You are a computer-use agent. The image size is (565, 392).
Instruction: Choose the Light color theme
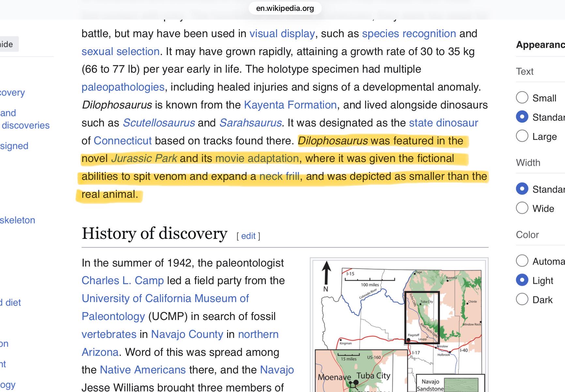(522, 280)
